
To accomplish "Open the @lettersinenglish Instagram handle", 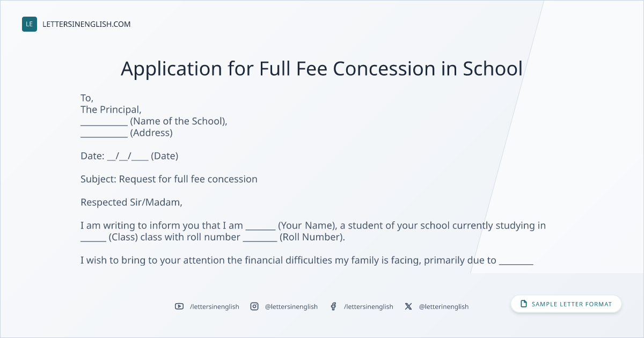I will [x=291, y=306].
